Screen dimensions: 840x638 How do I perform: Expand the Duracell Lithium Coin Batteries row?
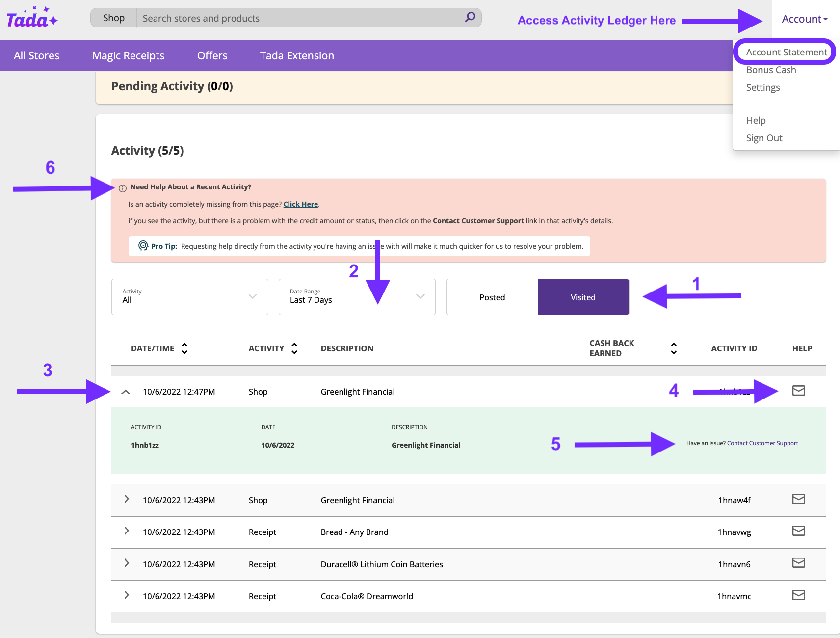(x=127, y=563)
